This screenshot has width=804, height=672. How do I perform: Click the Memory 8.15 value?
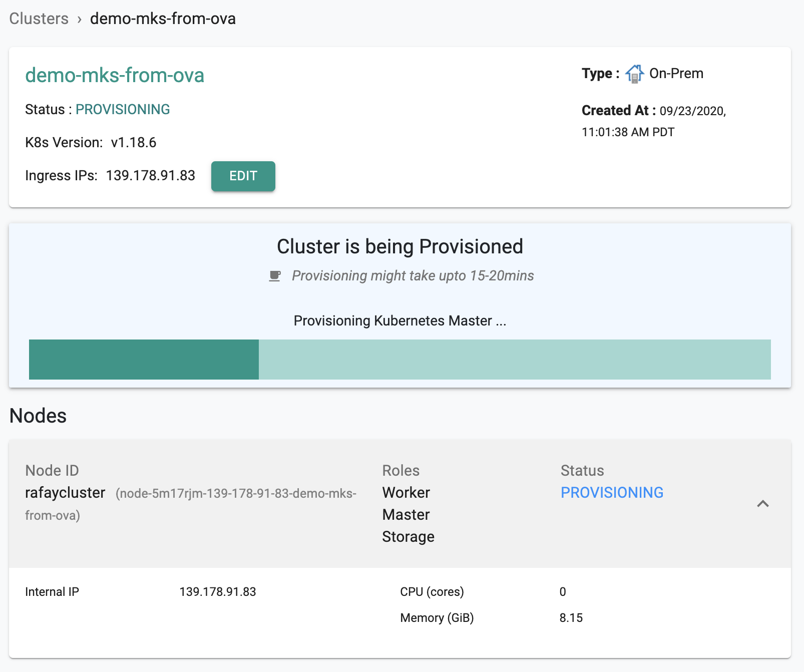pos(571,618)
